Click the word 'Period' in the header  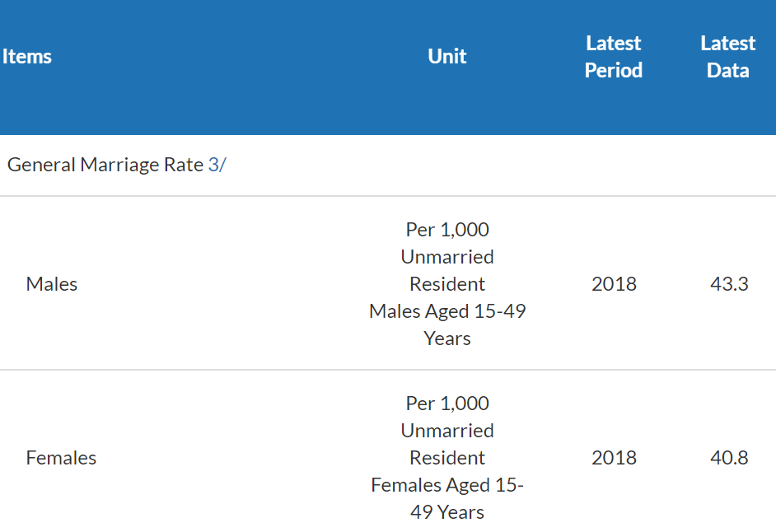(613, 71)
